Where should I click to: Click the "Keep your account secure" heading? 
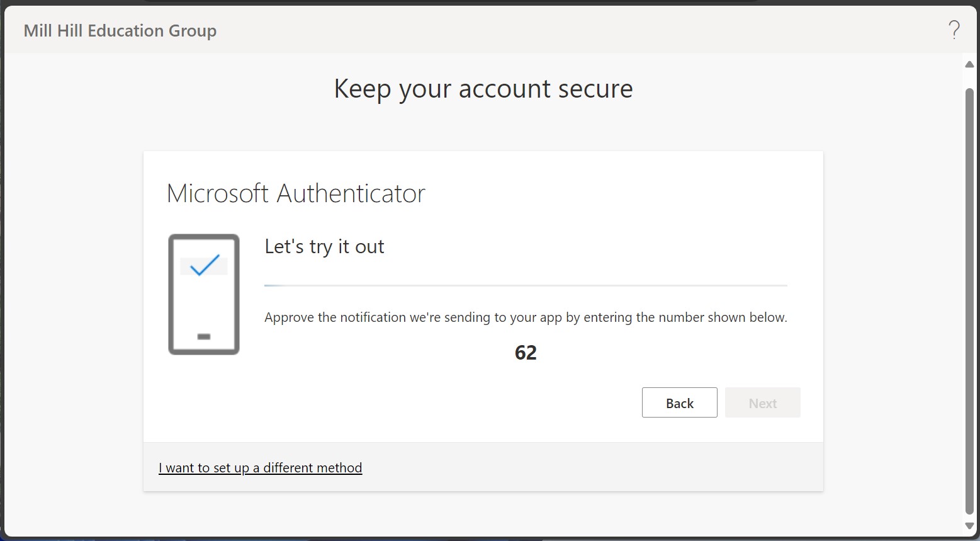pyautogui.click(x=483, y=89)
